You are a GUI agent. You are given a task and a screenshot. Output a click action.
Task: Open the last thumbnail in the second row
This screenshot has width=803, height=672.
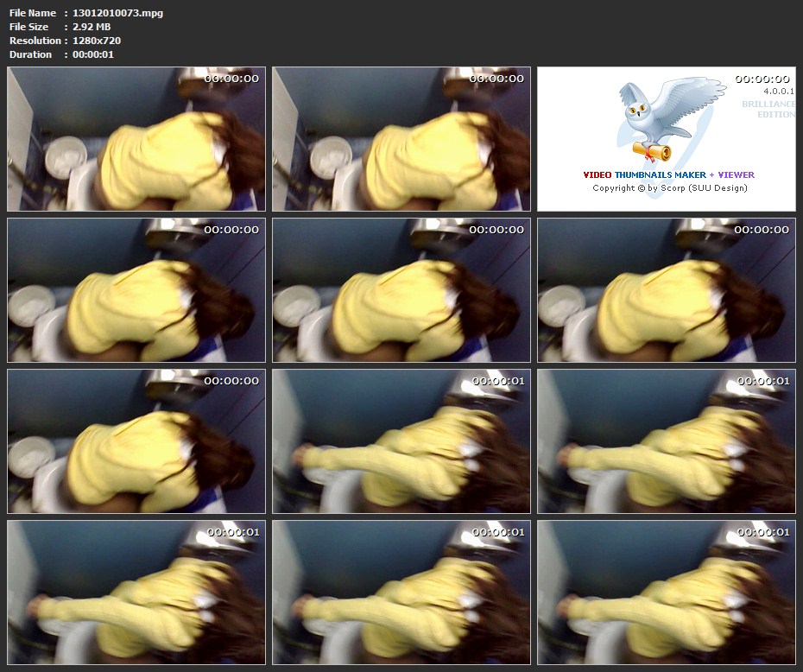pos(666,290)
